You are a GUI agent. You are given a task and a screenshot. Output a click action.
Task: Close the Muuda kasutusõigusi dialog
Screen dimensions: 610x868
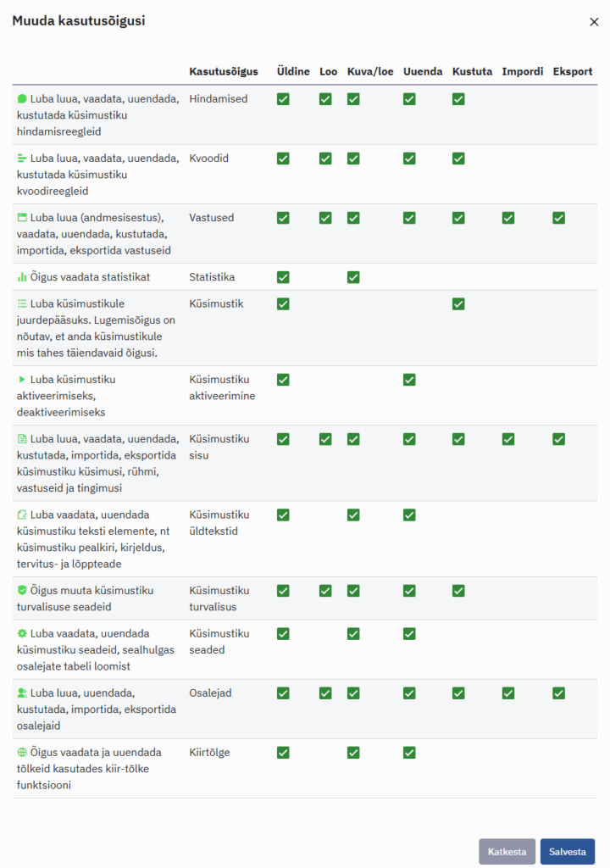coord(594,22)
